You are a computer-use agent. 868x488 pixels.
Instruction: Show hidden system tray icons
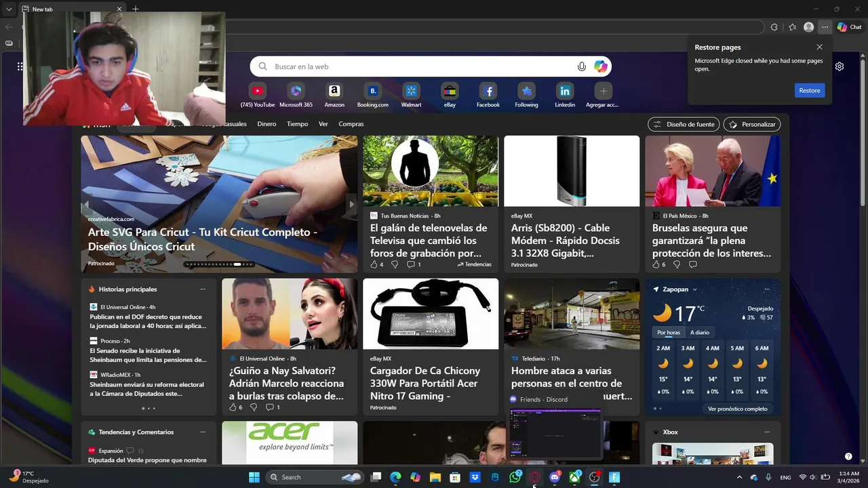739,477
